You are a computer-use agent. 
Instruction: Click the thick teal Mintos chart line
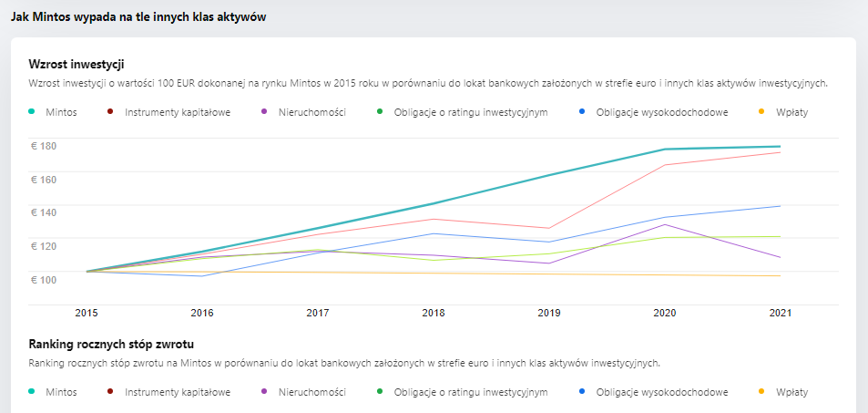tap(434, 203)
